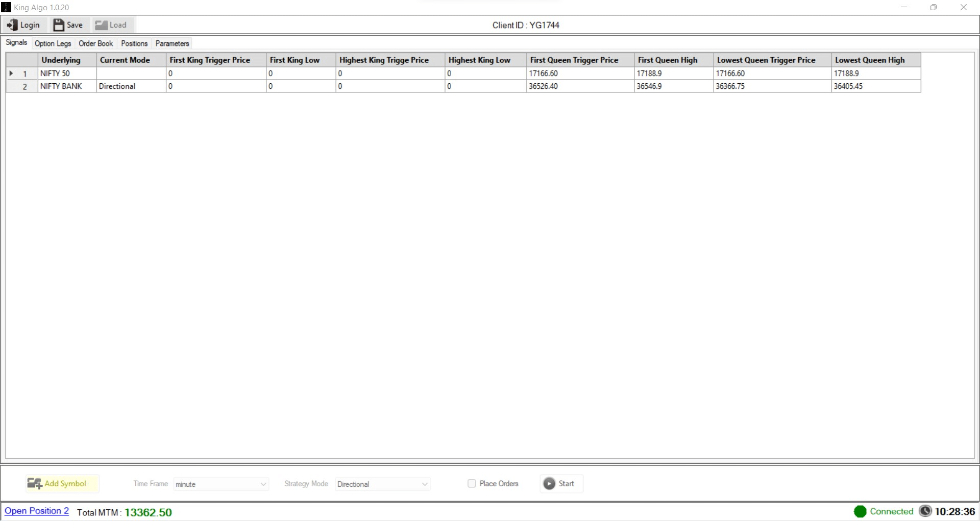
Task: Click the Total MTM value 13362.50
Action: click(x=148, y=512)
